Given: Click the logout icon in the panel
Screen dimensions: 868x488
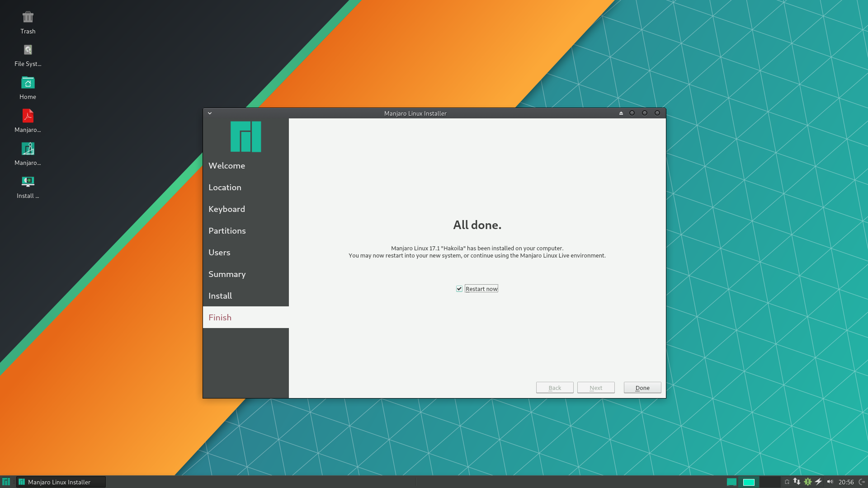Looking at the screenshot, I should pos(862,482).
